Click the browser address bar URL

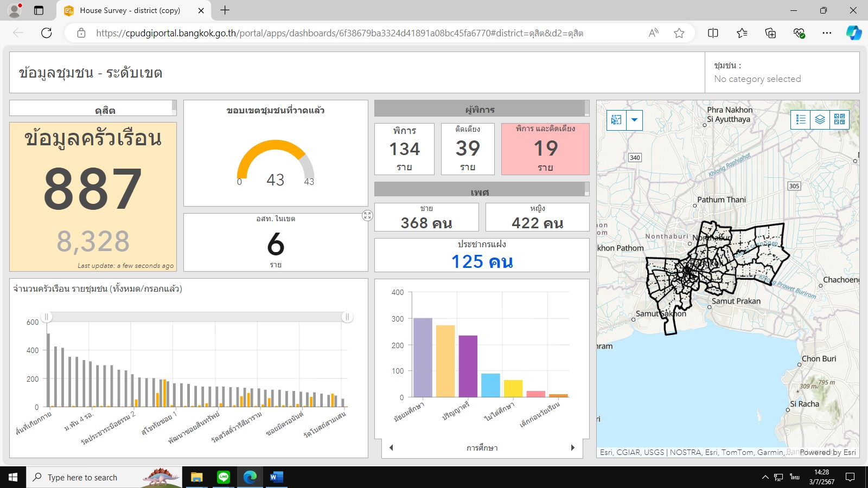tap(339, 33)
